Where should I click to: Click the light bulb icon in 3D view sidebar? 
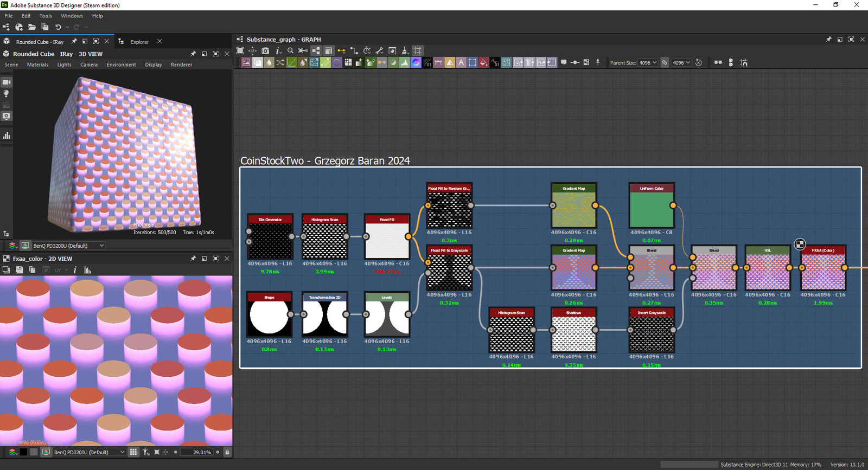pos(7,94)
